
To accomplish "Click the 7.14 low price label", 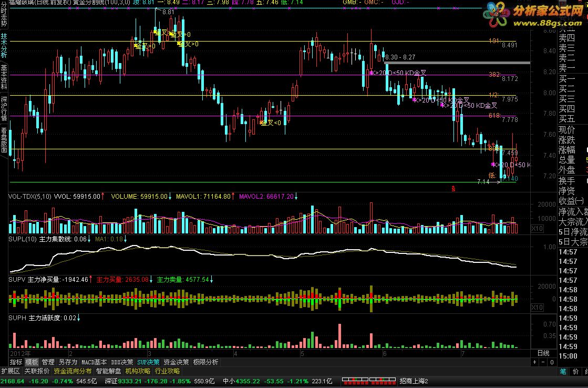I will click(483, 181).
